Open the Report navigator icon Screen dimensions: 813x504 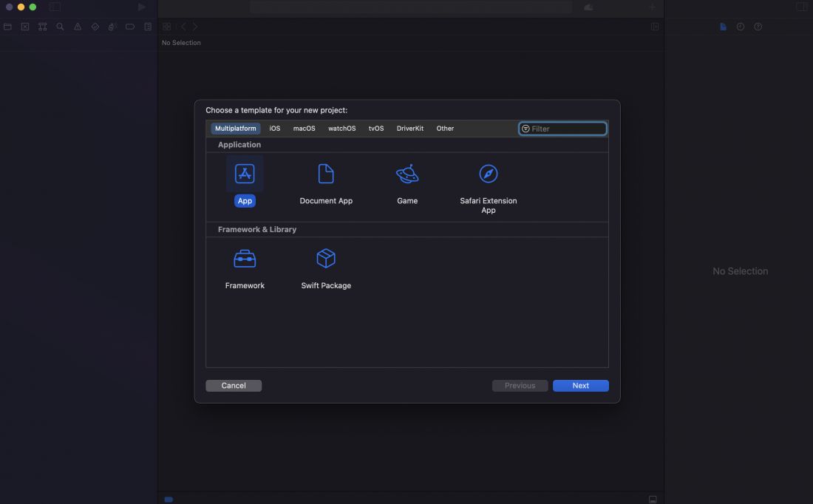point(148,27)
